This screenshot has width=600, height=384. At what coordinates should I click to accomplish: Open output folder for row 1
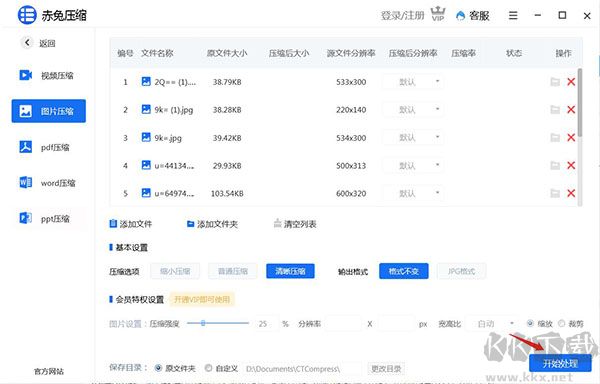point(555,81)
